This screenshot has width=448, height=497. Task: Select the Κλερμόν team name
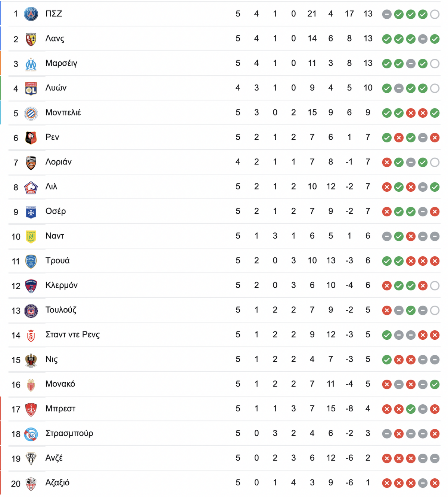click(62, 285)
